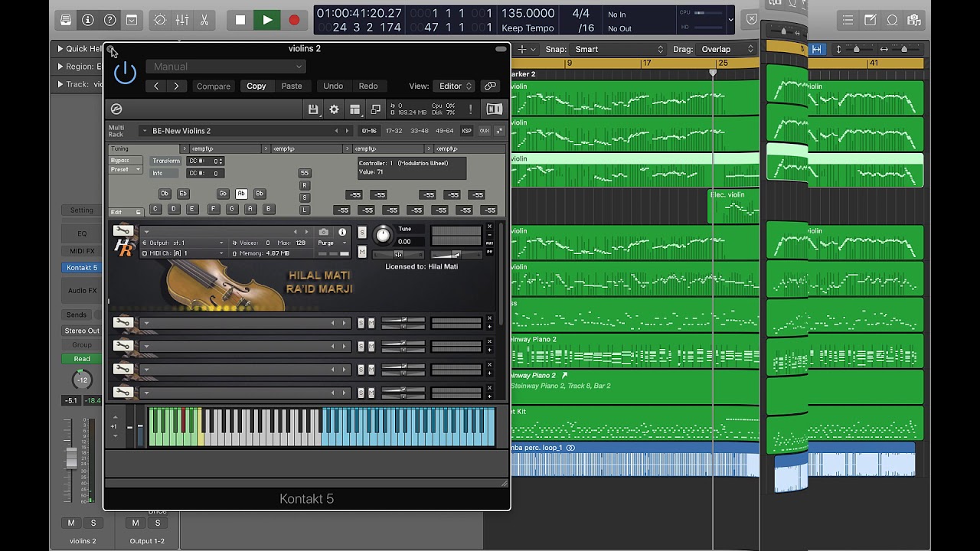
Task: Toggle the plug-in power bypass button
Action: pyautogui.click(x=125, y=73)
